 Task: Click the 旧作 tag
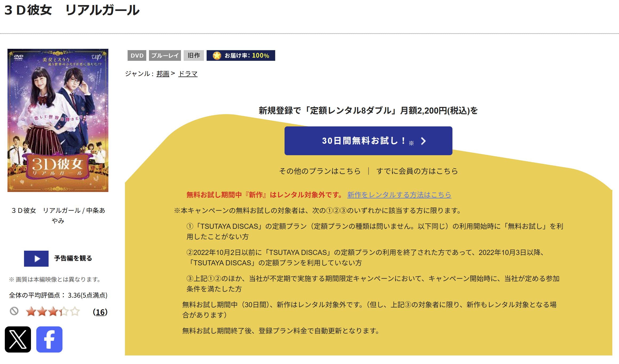pyautogui.click(x=194, y=55)
